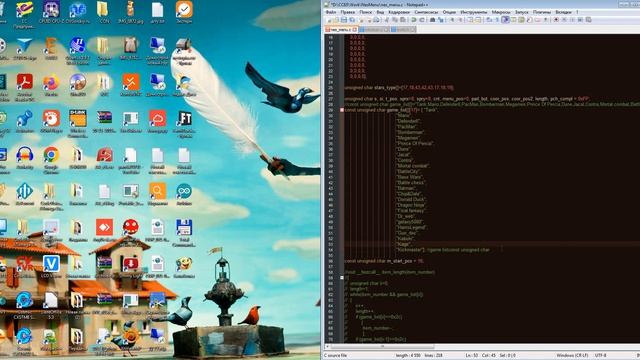Select the IMG_0872.jpg file on desktop
Image resolution: width=640 pixels, height=360 pixels.
coord(131,12)
